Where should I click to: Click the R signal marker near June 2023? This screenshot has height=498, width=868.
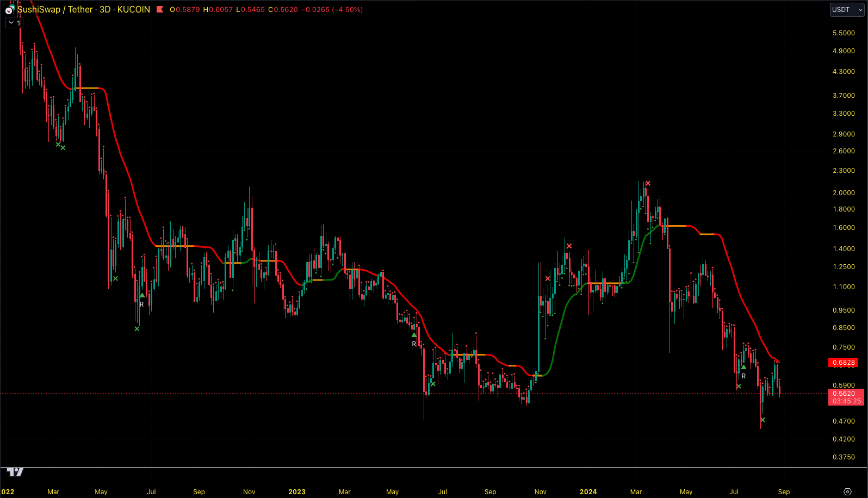coord(414,344)
